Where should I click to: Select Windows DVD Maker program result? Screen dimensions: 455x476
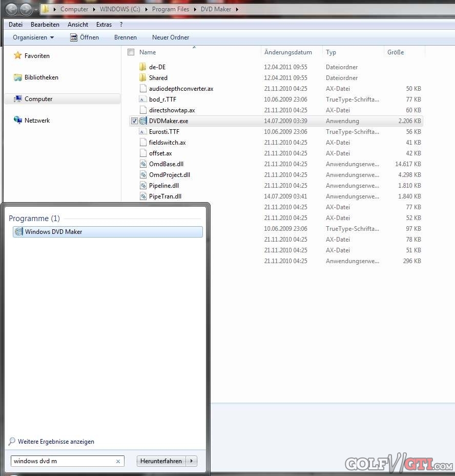coord(108,232)
